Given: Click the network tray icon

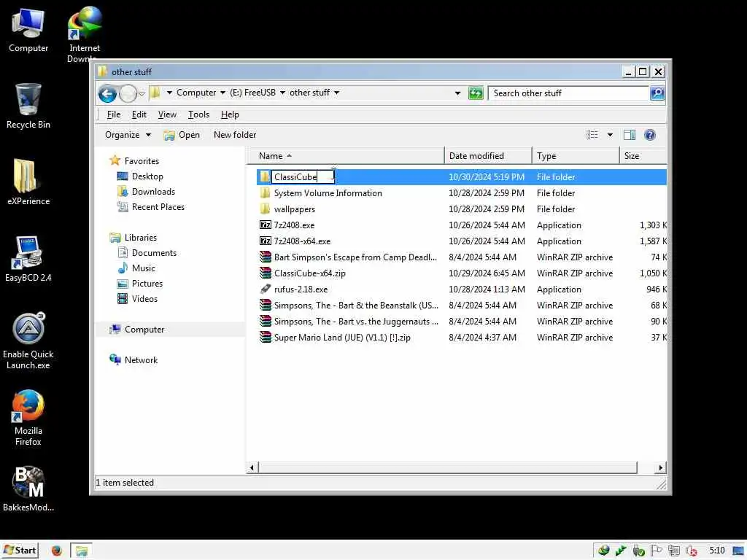Looking at the screenshot, I should point(673,551).
